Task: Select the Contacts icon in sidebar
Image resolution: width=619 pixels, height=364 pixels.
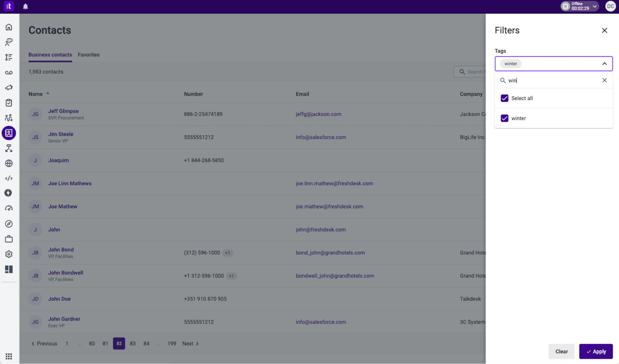Action: 9,133
